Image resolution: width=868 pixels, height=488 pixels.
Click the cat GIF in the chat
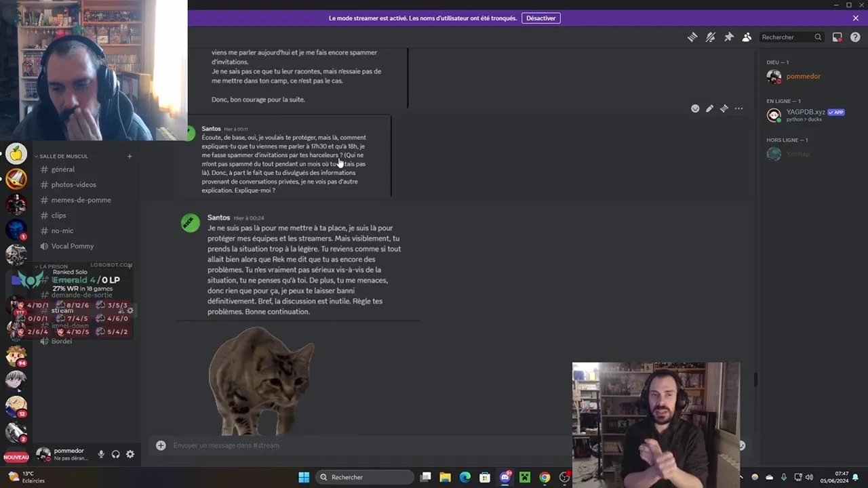[262, 380]
